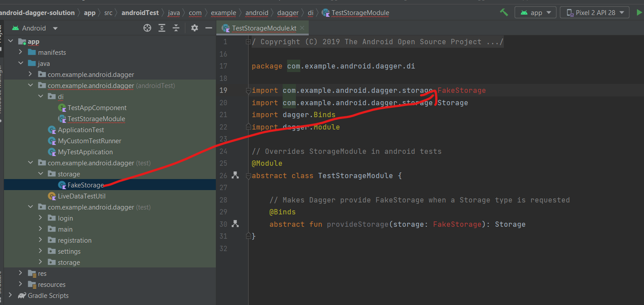This screenshot has height=305, width=644.
Task: Expand the Gradle Scripts node
Action: pyautogui.click(x=10, y=296)
